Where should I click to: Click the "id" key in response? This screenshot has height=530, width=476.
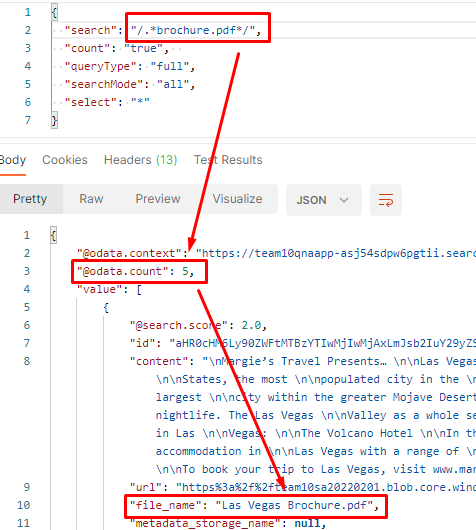coord(143,343)
